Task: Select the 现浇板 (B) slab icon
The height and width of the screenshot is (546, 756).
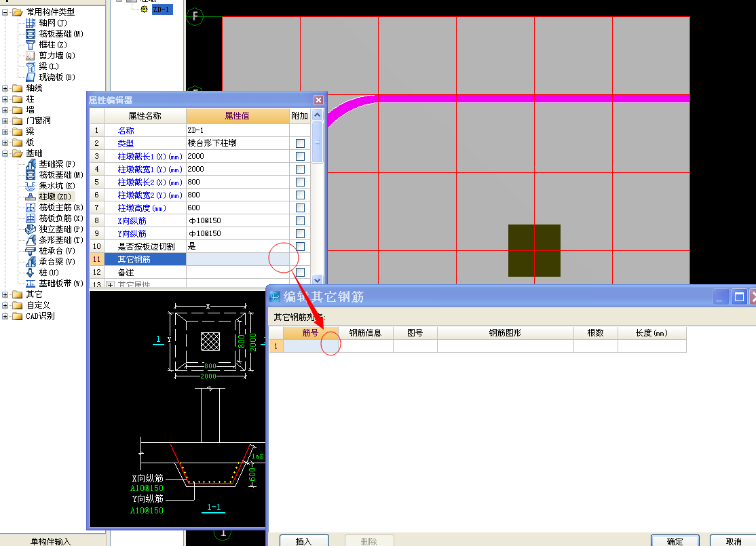Action: [31, 77]
